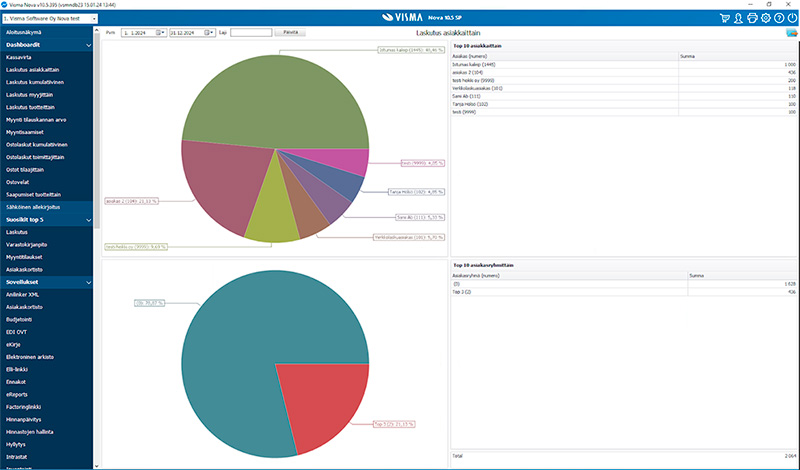800x470 pixels.
Task: Open Ennakot application
Action: pos(16,382)
